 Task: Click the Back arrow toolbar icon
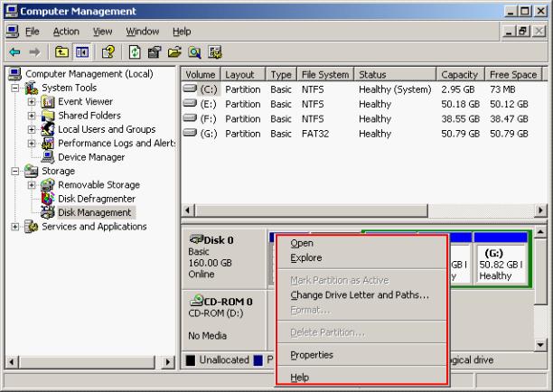tap(14, 52)
